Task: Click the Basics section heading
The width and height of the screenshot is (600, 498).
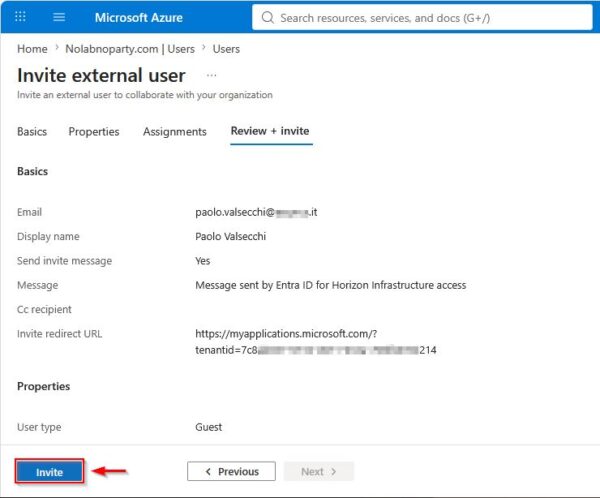Action: pyautogui.click(x=33, y=171)
